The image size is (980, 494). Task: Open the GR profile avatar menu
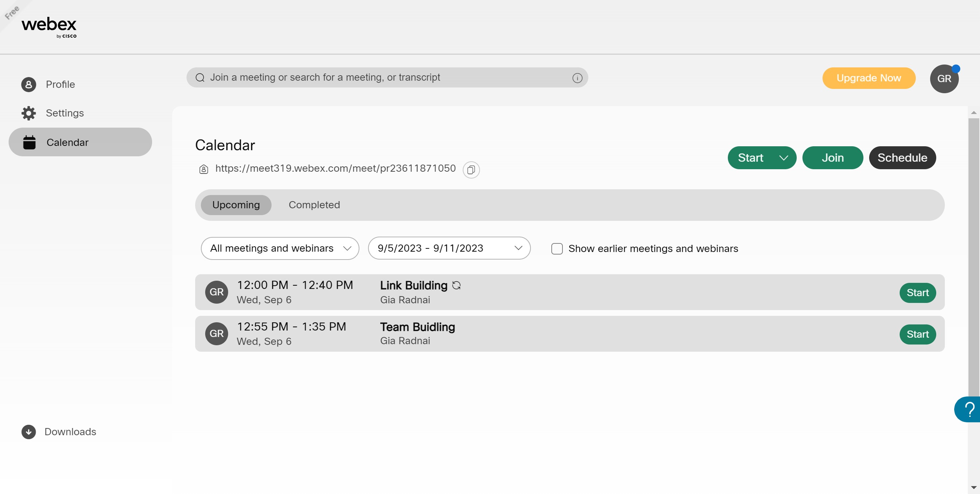[944, 79]
